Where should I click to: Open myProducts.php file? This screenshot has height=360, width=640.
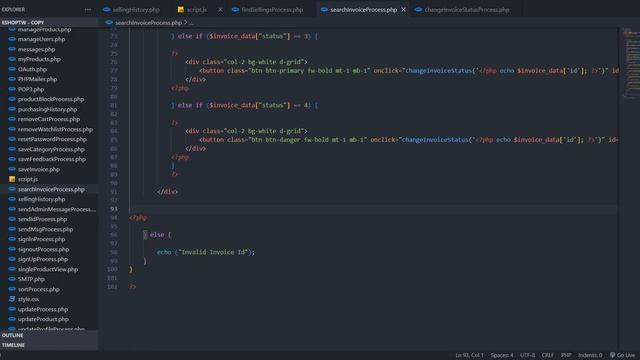(x=39, y=59)
